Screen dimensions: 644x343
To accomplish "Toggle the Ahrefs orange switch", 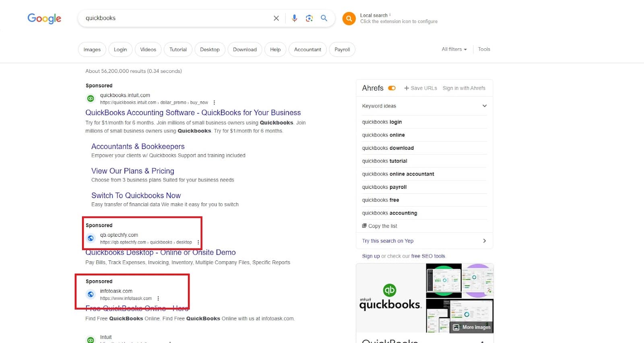I will click(392, 88).
